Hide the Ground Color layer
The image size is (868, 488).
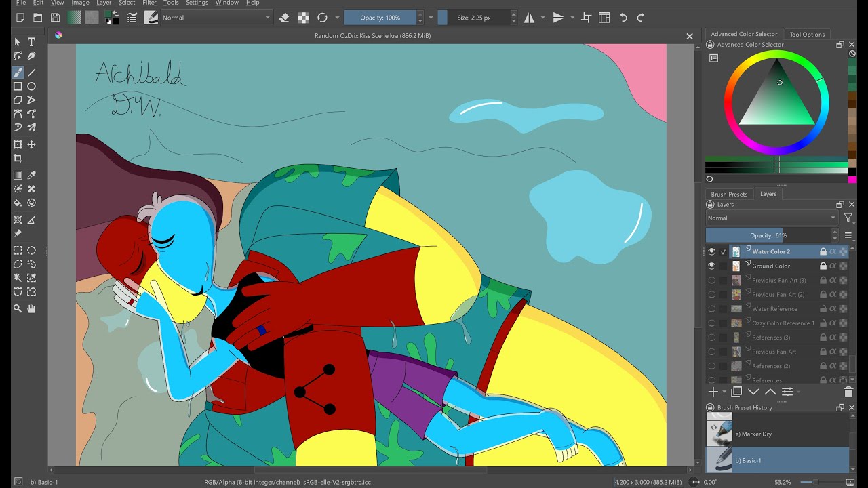(711, 266)
